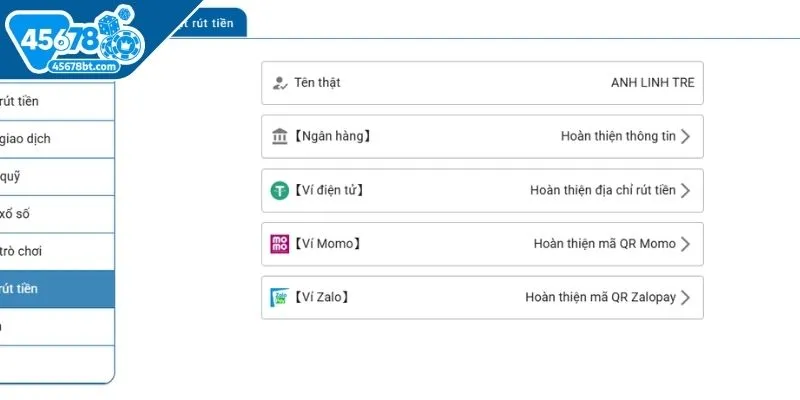
Task: Click the bank building icon
Action: tap(280, 136)
